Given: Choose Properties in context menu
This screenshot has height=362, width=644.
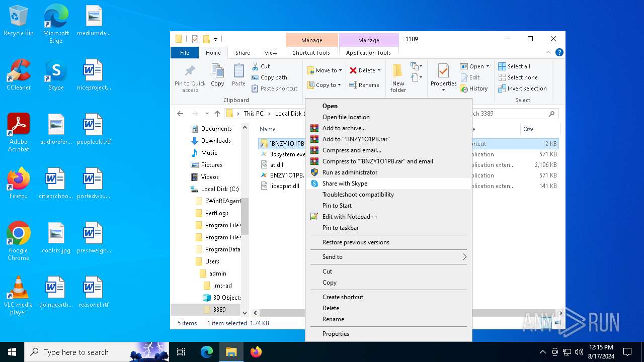Looking at the screenshot, I should click(388, 334).
